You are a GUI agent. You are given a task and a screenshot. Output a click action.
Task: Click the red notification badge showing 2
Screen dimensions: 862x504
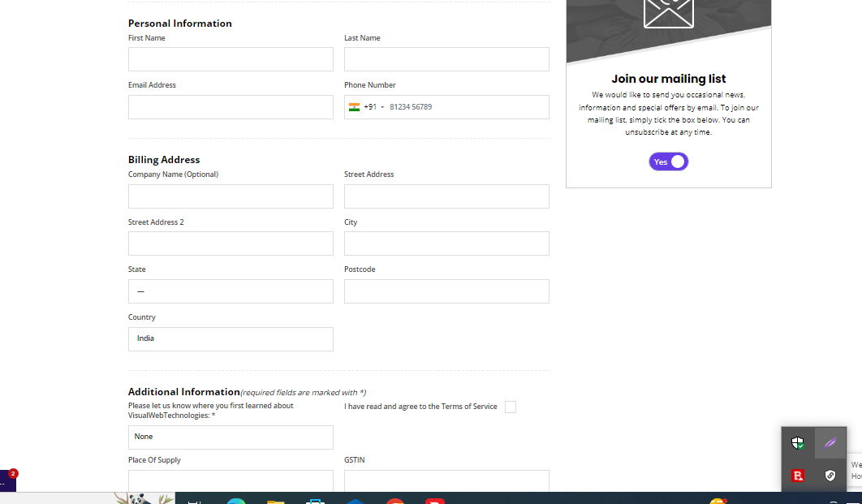pyautogui.click(x=12, y=472)
